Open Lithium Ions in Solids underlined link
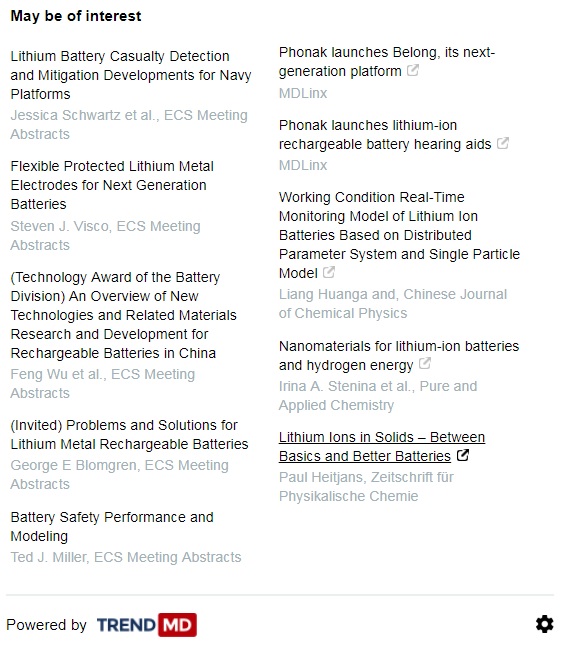The height and width of the screenshot is (646, 564). tap(382, 447)
